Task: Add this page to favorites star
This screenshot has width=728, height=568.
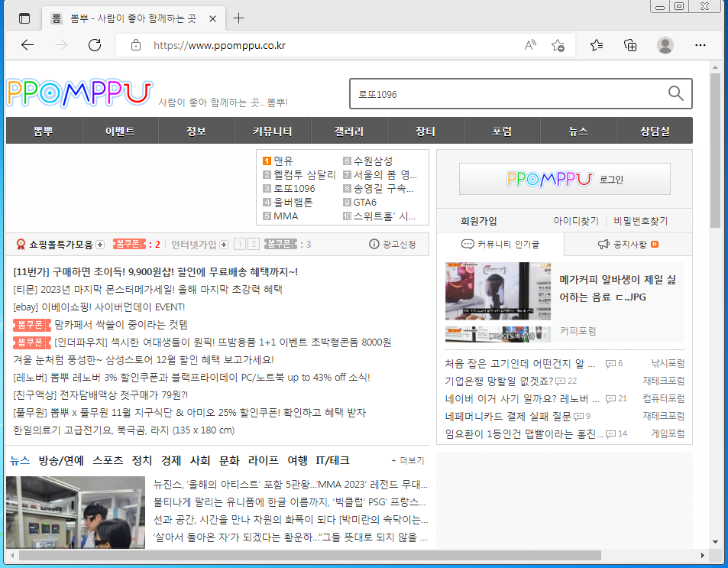Action: pyautogui.click(x=558, y=45)
